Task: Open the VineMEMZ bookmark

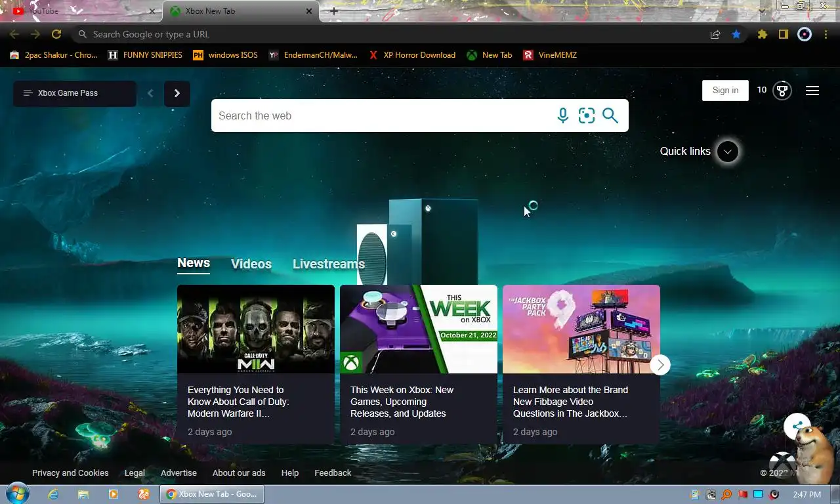Action: [550, 55]
